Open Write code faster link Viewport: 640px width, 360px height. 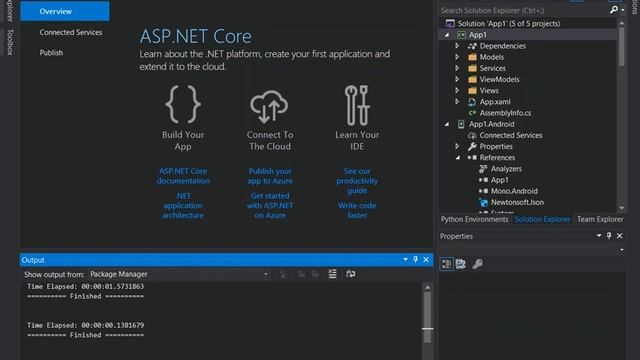coord(357,210)
